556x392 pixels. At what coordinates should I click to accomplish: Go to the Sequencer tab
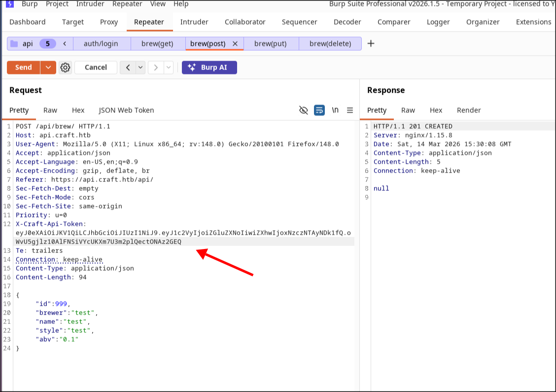[300, 22]
